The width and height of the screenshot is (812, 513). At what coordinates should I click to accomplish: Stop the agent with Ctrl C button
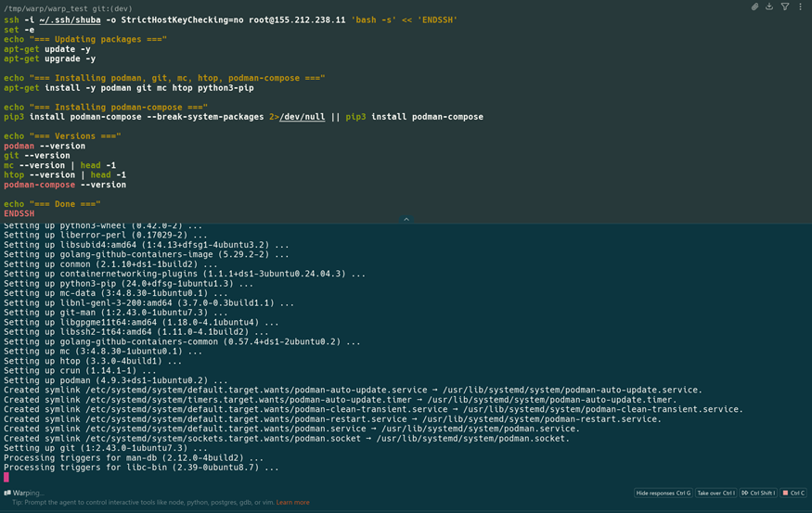tap(793, 494)
